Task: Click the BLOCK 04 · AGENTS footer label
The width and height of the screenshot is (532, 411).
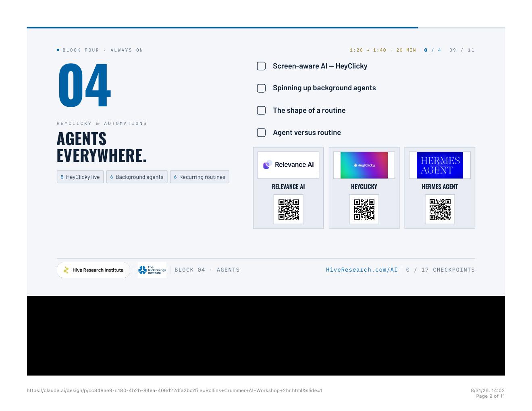Action: click(207, 270)
